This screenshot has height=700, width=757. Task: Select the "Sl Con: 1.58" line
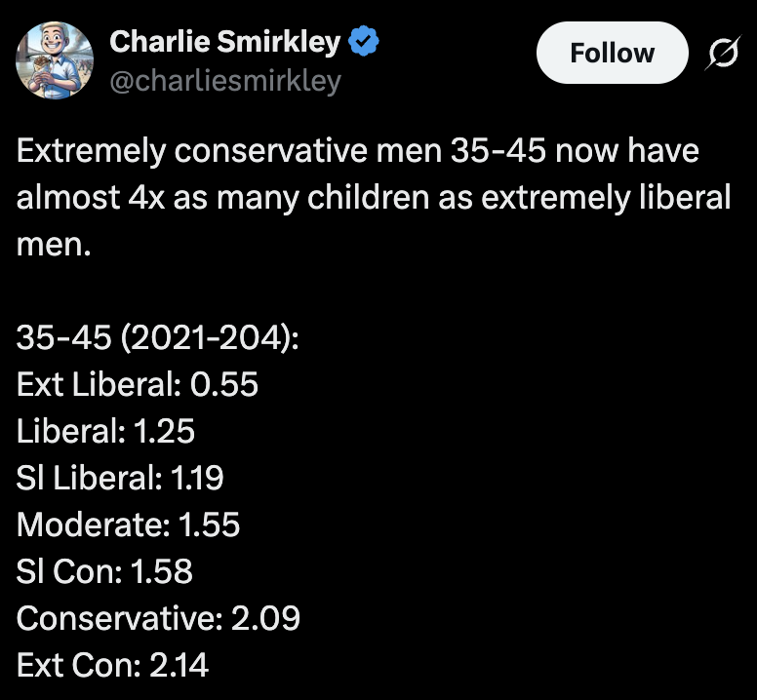coord(104,571)
